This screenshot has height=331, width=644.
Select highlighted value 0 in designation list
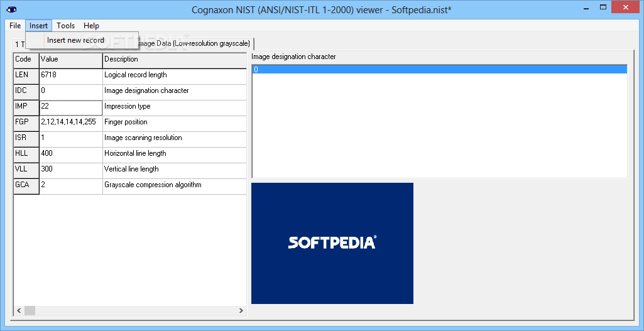439,70
